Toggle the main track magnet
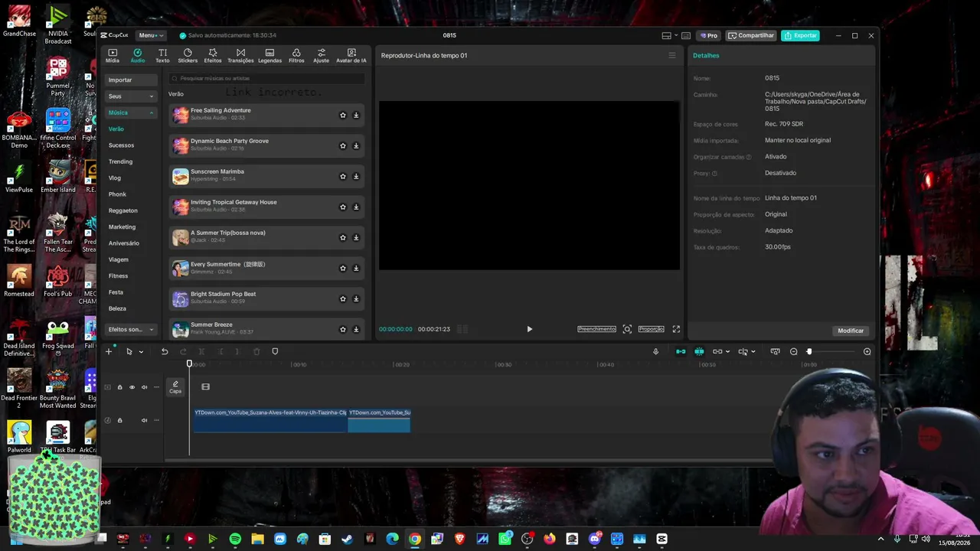Image resolution: width=980 pixels, height=551 pixels. pos(681,352)
